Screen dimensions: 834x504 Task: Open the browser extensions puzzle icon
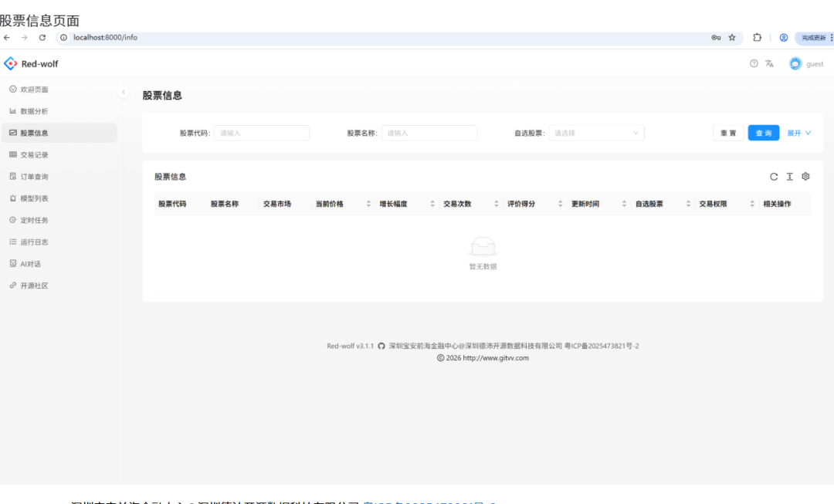(757, 38)
